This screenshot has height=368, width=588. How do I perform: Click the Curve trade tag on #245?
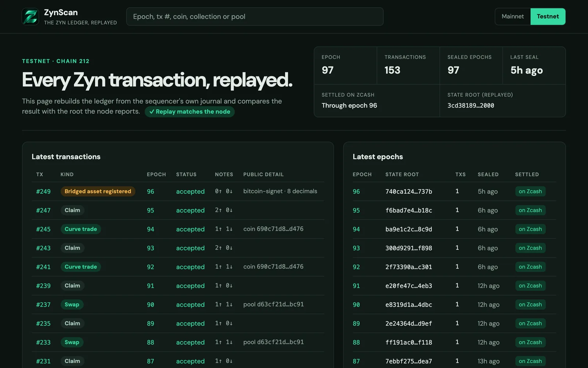[x=81, y=229]
